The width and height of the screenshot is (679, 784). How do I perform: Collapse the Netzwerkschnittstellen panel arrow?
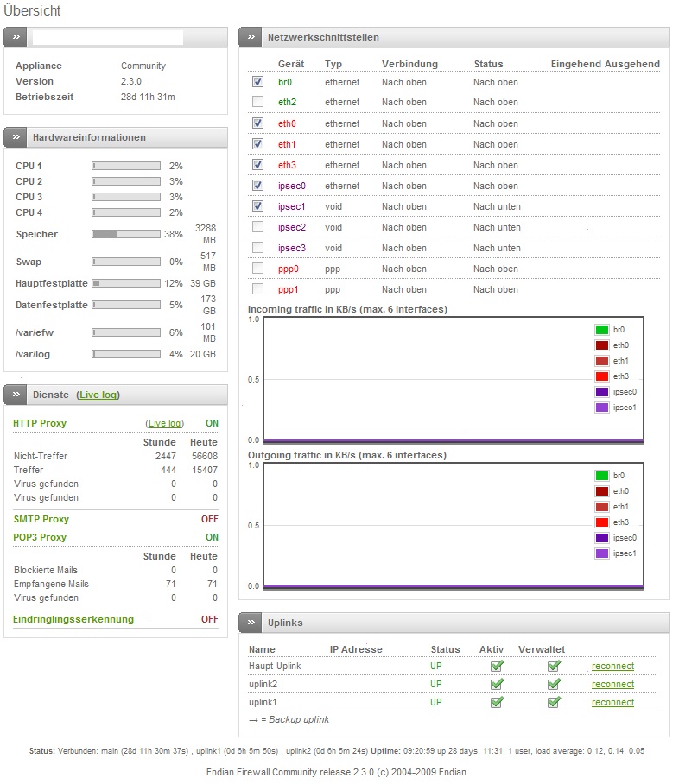click(251, 37)
